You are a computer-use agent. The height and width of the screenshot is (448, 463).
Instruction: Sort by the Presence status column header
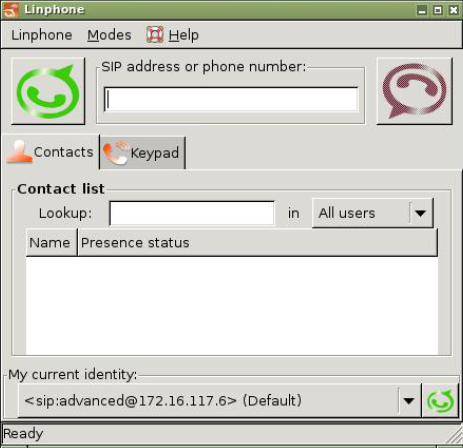(x=257, y=243)
